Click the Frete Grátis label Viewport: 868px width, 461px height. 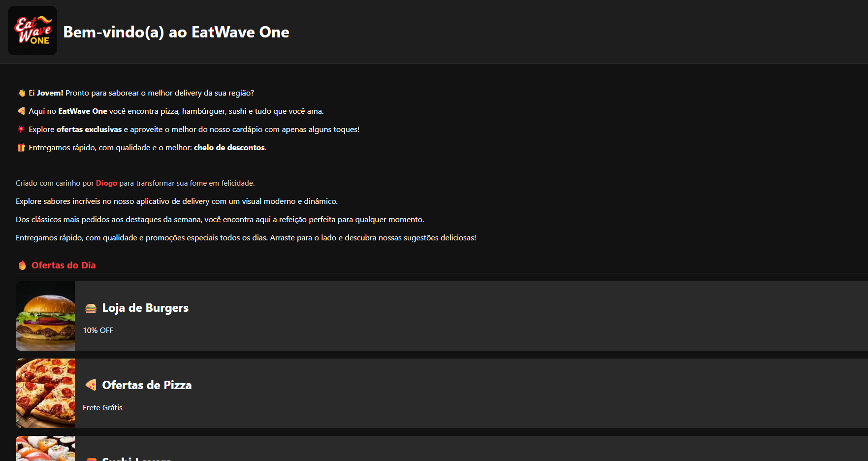[x=102, y=408]
